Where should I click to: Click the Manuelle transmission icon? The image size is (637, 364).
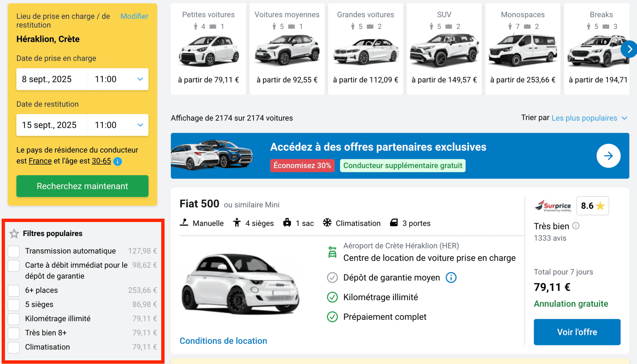coord(184,223)
